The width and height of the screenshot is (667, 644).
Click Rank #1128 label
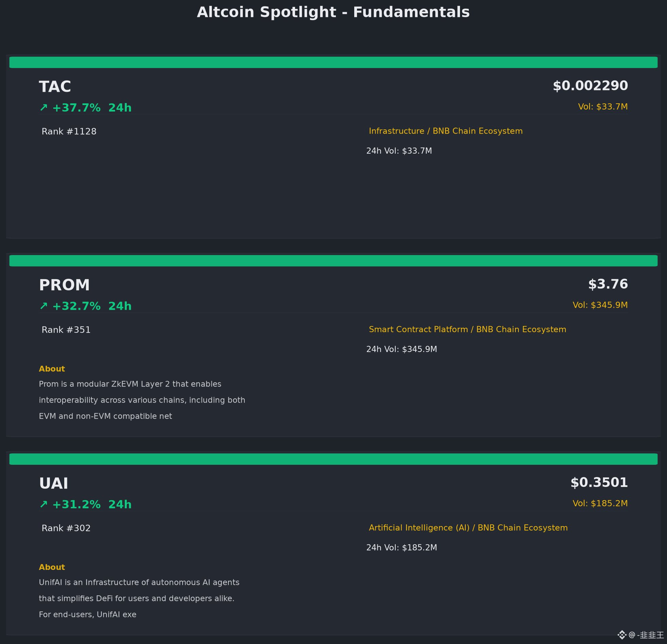pos(69,131)
